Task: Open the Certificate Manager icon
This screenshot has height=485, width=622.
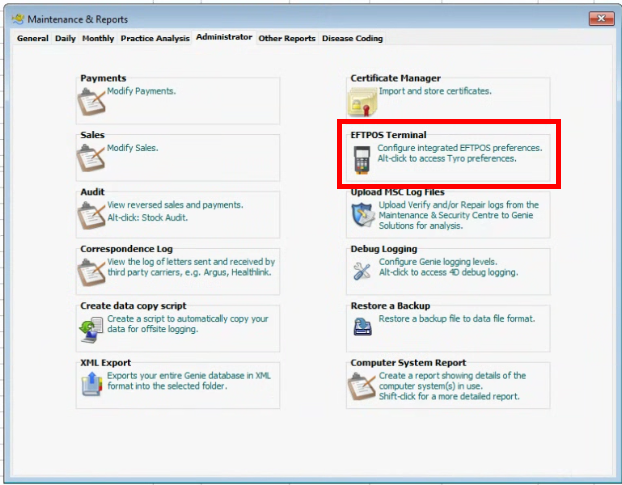Action: [361, 101]
